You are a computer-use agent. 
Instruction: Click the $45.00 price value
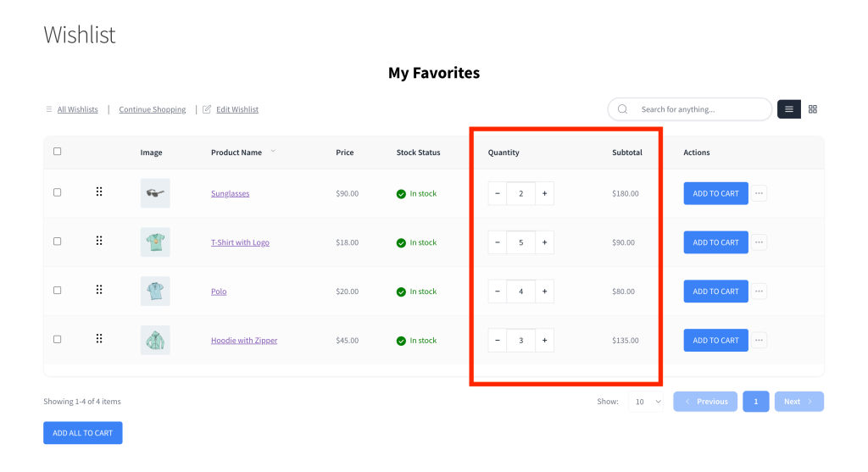click(347, 341)
